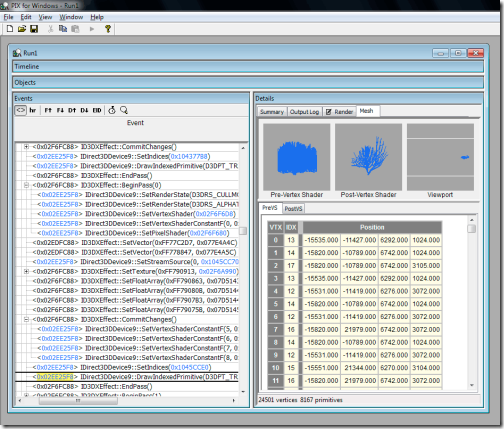Image resolution: width=504 pixels, height=429 pixels.
Task: Switch to the Summary tab
Action: click(272, 112)
